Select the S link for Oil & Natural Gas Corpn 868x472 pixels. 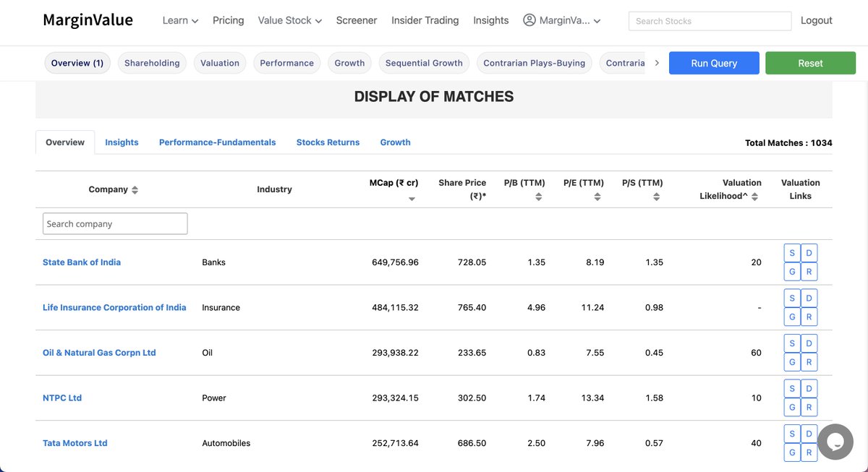792,343
